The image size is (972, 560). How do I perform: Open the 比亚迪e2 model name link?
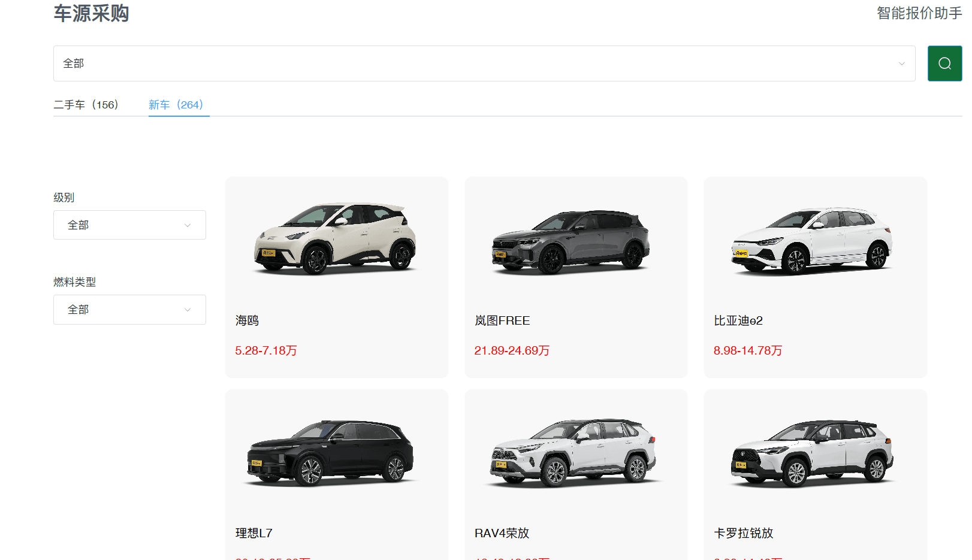[738, 321]
